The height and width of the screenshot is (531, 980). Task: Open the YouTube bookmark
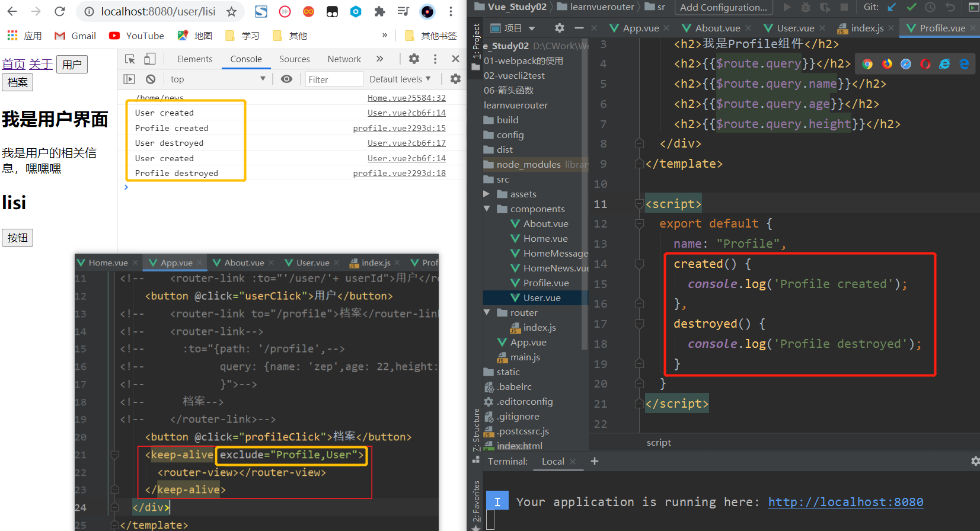pos(136,36)
